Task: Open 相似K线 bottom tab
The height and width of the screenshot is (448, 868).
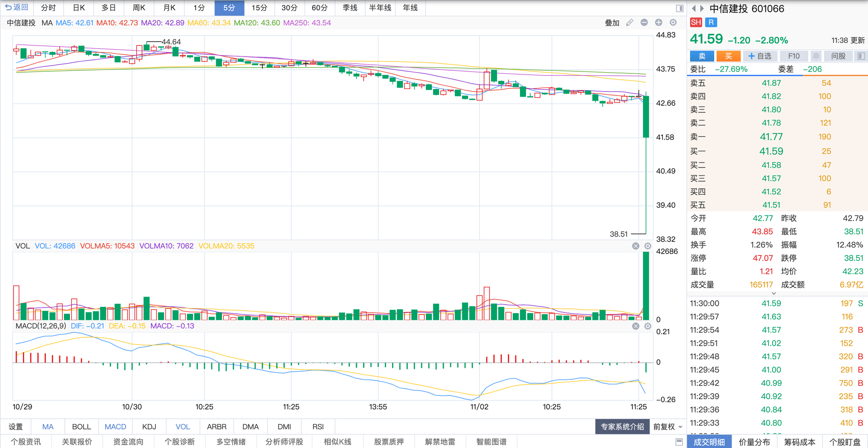Action: [x=337, y=442]
